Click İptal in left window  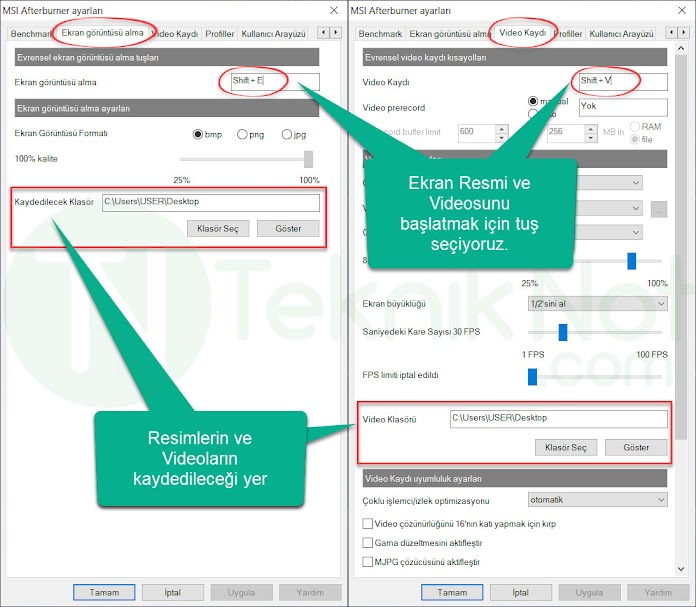[173, 593]
